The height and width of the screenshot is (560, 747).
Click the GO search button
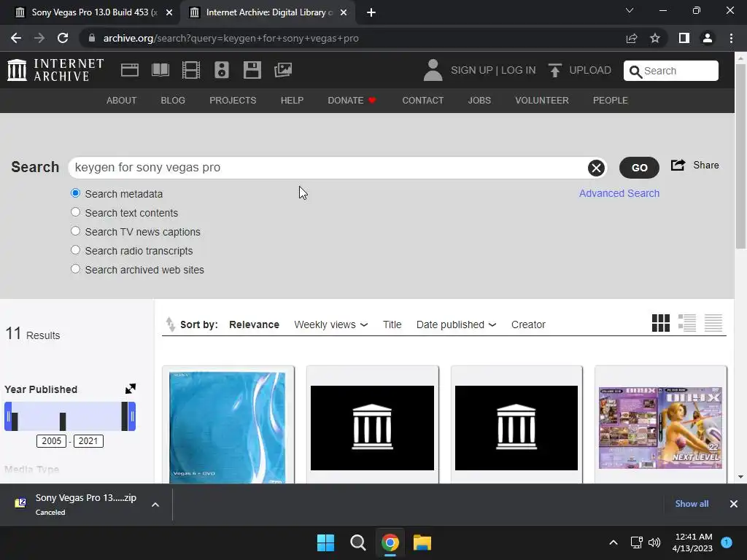(639, 168)
